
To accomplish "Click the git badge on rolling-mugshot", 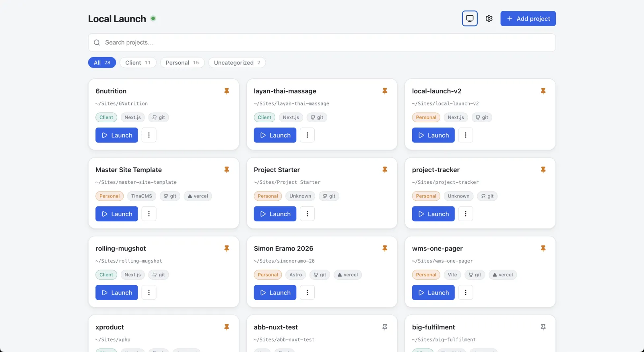I will click(159, 275).
